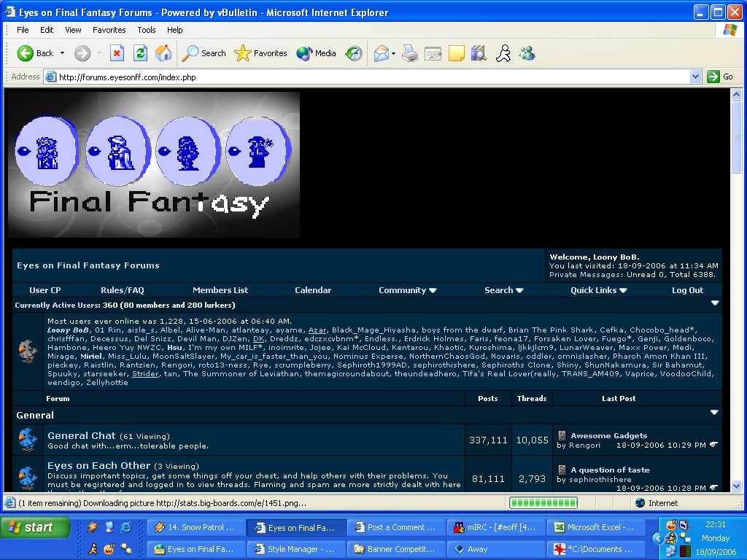Open the Edit menu
This screenshot has width=747, height=560.
[x=47, y=30]
